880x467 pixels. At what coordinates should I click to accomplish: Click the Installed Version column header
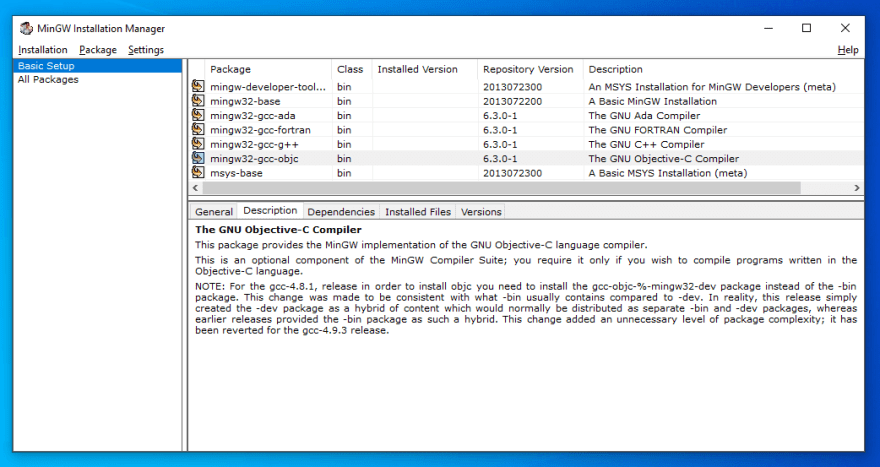(425, 69)
